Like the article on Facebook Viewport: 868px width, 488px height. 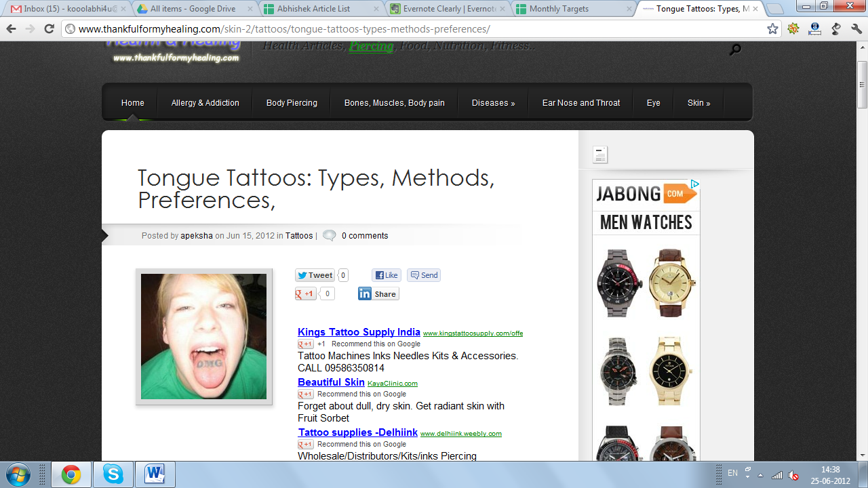tap(387, 275)
